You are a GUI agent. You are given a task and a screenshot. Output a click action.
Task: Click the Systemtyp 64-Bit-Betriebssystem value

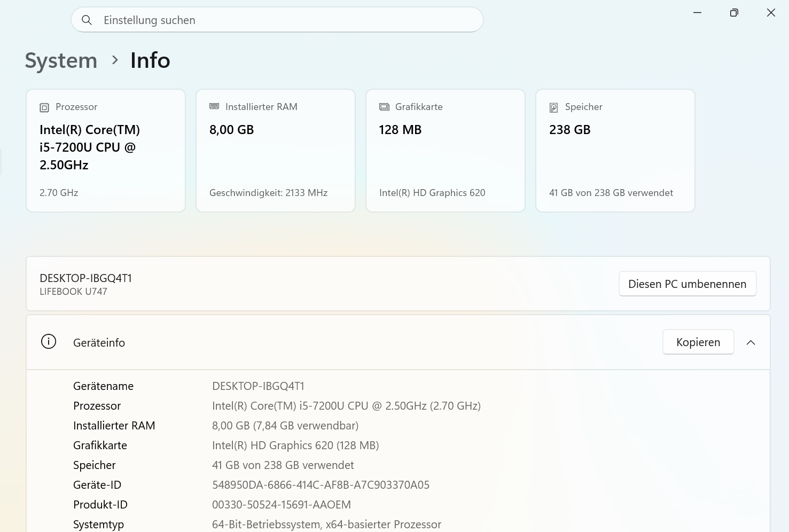326,525
